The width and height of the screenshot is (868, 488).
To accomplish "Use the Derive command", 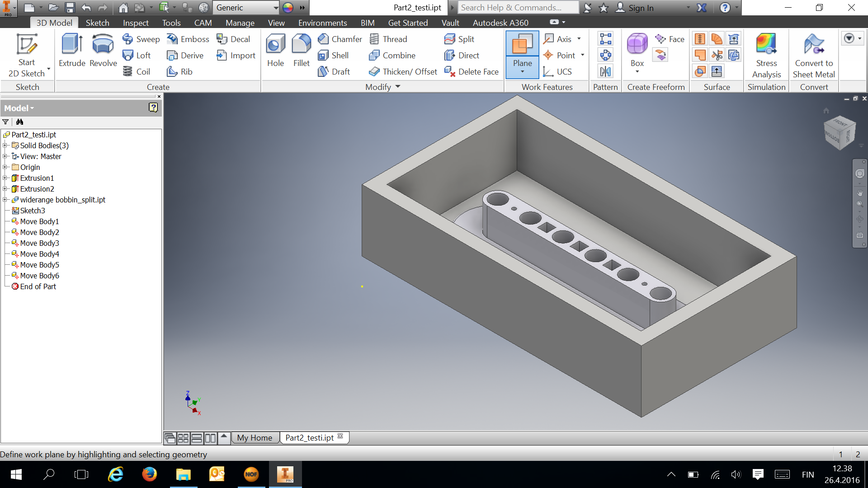I will 185,56.
